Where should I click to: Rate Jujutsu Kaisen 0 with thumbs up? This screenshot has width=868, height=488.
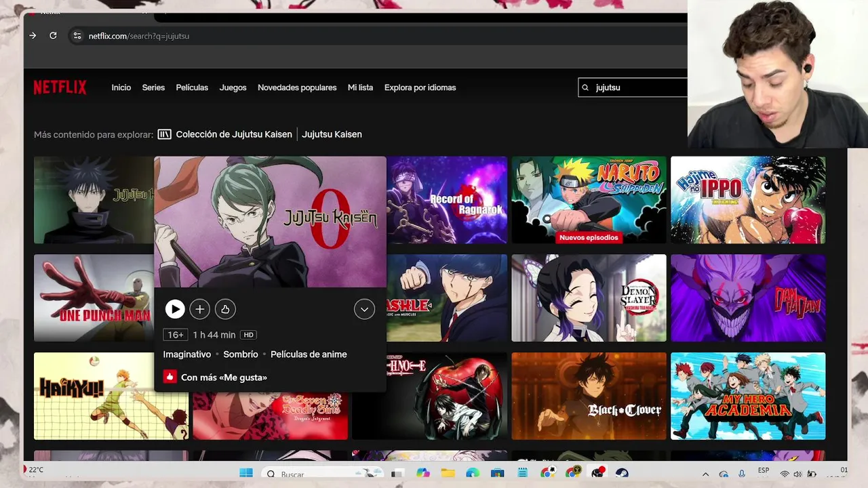[x=225, y=309]
